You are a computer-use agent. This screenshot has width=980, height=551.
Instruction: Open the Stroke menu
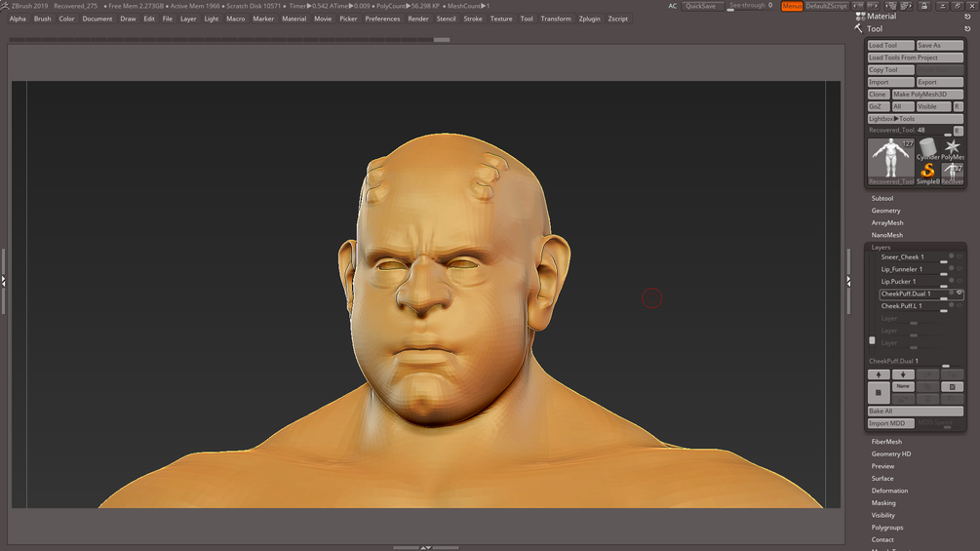pos(473,19)
